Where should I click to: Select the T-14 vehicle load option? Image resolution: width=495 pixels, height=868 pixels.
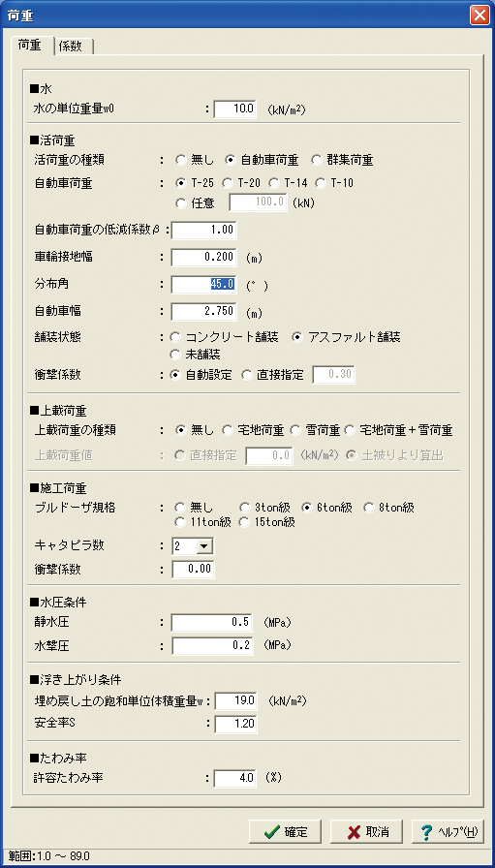[x=288, y=183]
